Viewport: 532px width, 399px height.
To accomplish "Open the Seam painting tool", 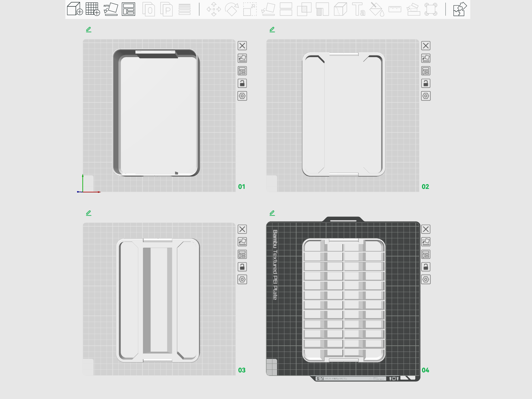I will click(x=340, y=9).
